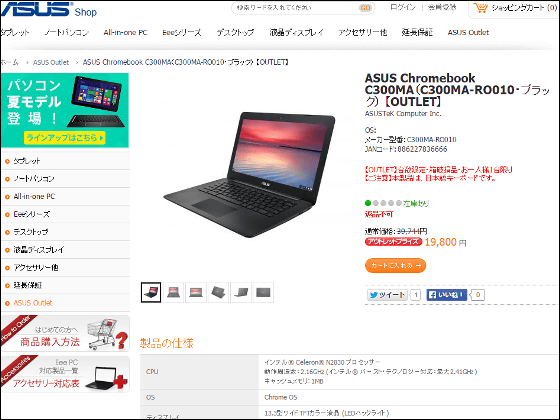The height and width of the screenshot is (420, 560).
Task: Select the second product thumbnail
Action: click(174, 292)
